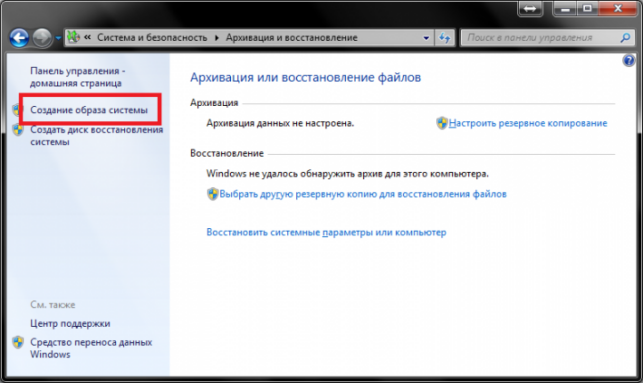The image size is (643, 383).
Task: Open 'Панель управления - домашняя страница'
Action: click(x=78, y=77)
